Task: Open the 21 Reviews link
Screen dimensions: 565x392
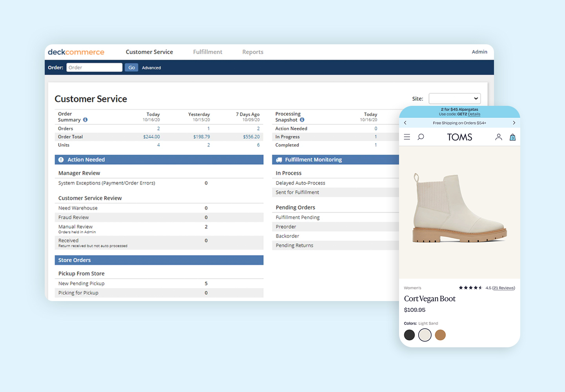Action: pos(504,288)
